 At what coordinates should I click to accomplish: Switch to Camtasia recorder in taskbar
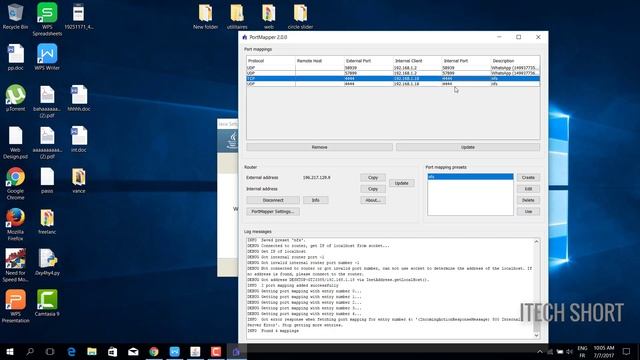pos(216,351)
